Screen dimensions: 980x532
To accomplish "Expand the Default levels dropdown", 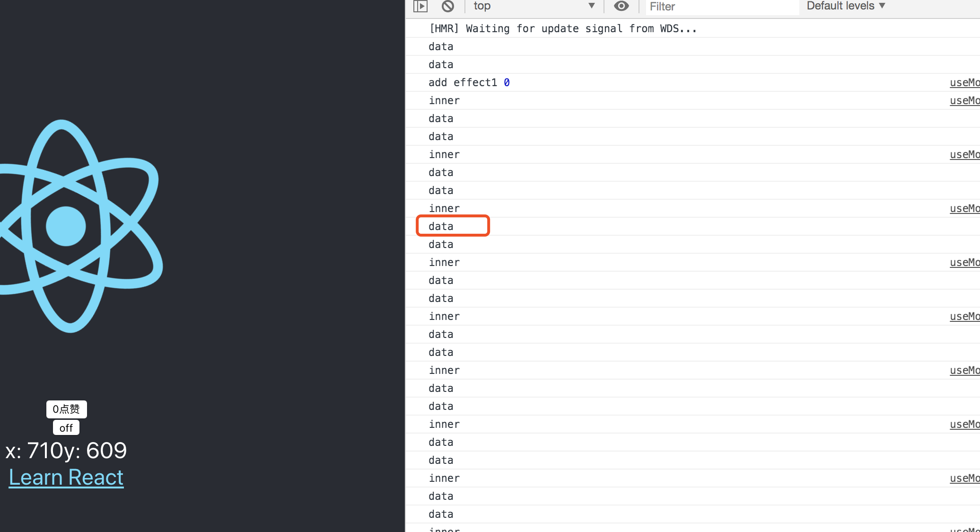I will [846, 6].
